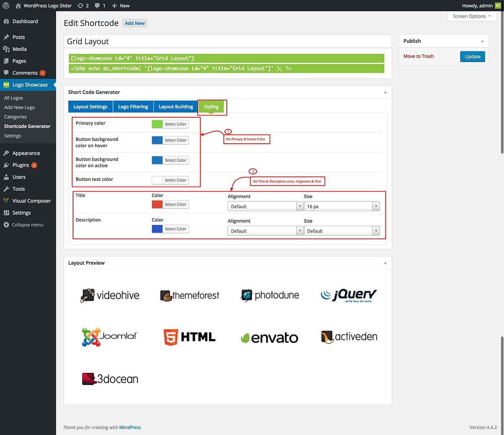Click the themeforest logo in preview
504x435 pixels.
click(x=190, y=295)
